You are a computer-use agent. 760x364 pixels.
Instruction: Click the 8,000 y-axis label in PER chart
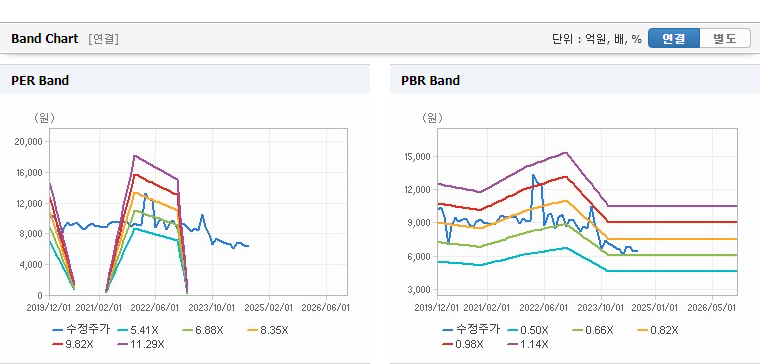(32, 234)
